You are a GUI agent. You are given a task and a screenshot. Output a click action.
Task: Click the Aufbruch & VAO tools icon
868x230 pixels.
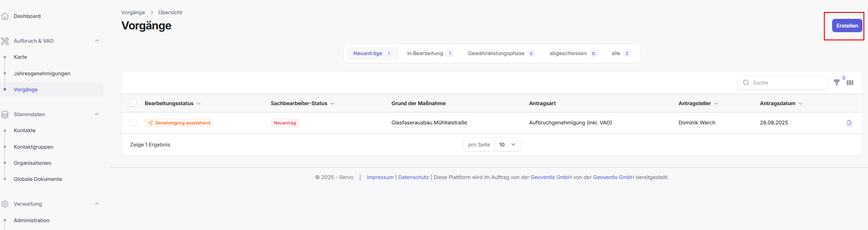(5, 41)
